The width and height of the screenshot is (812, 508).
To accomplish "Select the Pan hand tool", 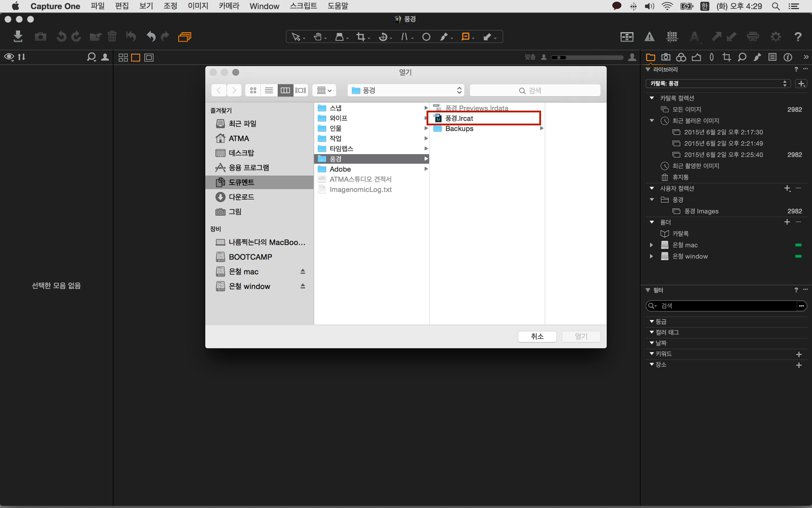I will pos(318,37).
